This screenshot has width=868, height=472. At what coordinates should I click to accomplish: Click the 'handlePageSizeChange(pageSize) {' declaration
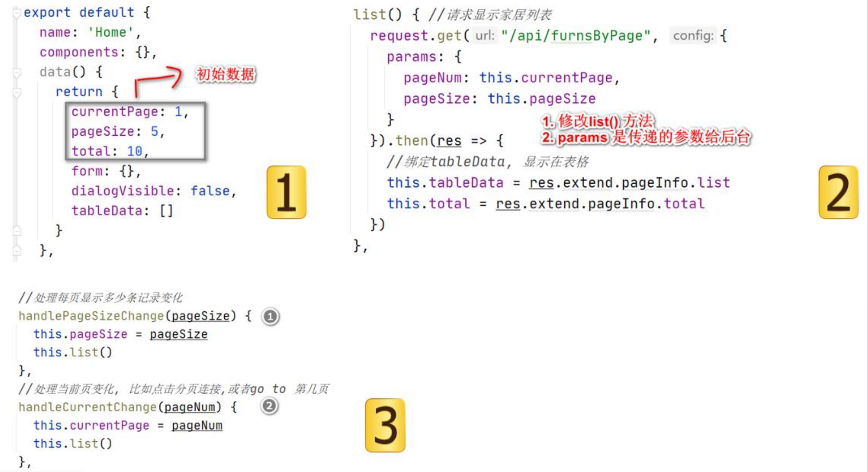135,316
